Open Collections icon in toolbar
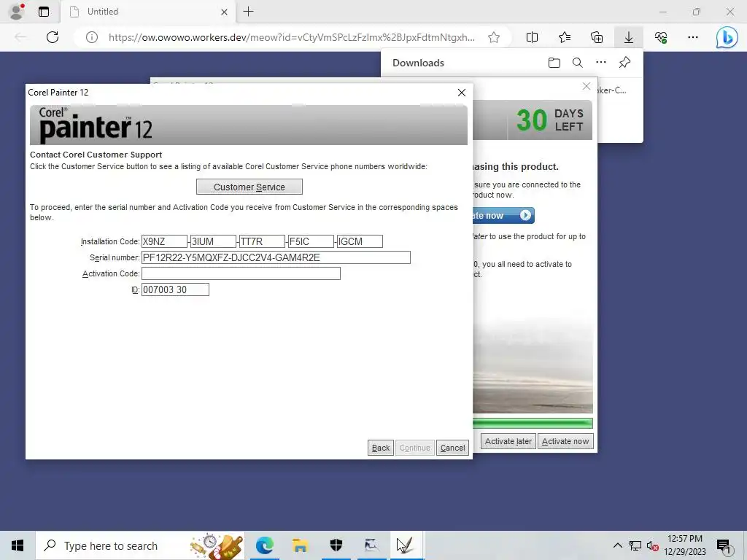Screen dimensions: 747x560 [597, 37]
